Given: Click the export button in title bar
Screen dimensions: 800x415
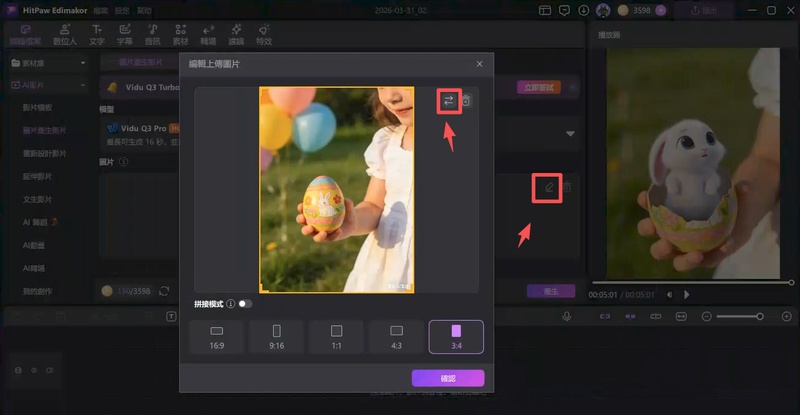Looking at the screenshot, I should click(705, 10).
